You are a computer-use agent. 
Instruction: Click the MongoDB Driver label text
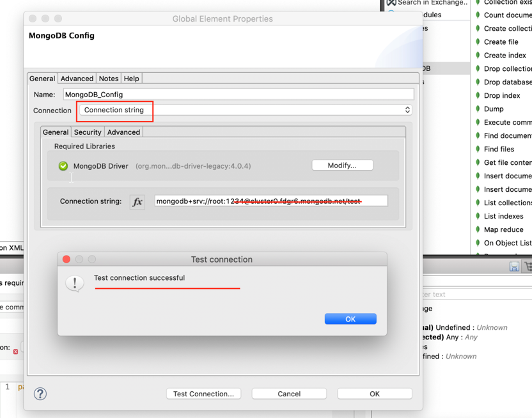[101, 166]
